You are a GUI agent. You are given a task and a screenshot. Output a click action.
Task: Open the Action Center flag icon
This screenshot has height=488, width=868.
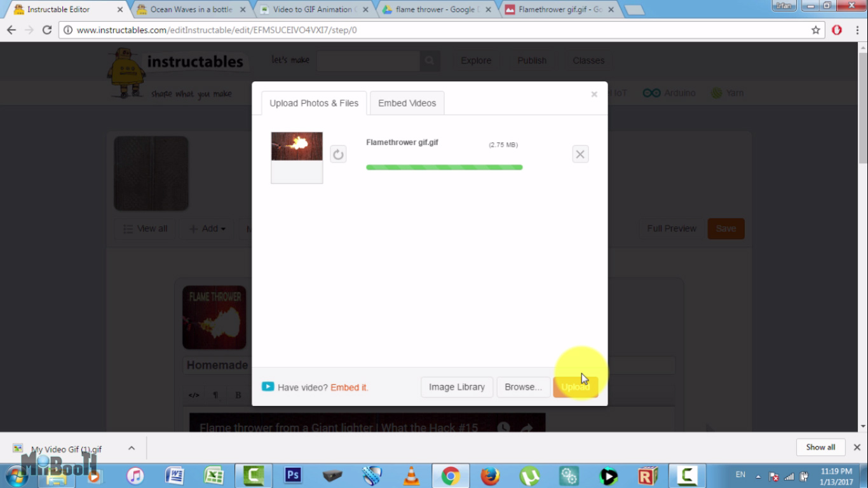pyautogui.click(x=774, y=476)
